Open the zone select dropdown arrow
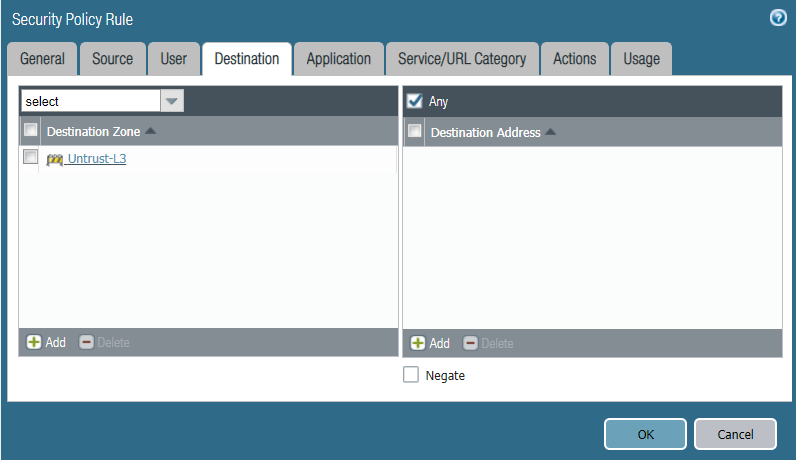 coord(172,101)
